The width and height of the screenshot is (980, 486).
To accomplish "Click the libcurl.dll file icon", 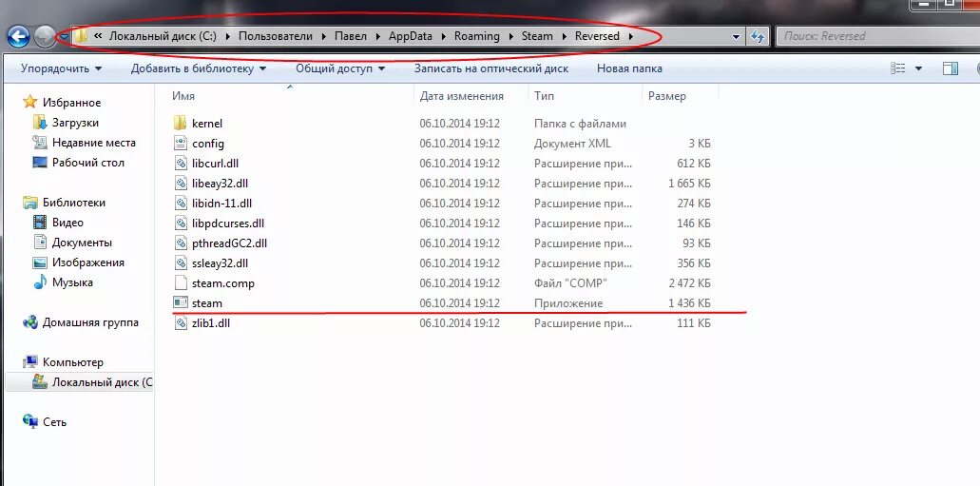I will click(180, 164).
